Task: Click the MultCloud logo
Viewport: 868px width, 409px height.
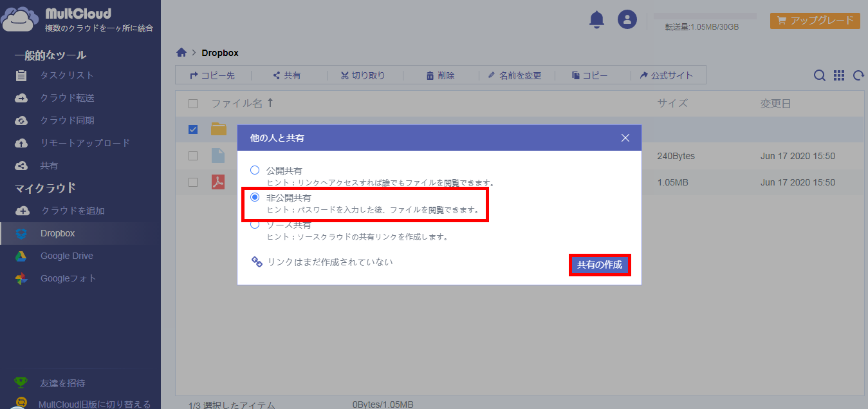Action: pos(78,19)
